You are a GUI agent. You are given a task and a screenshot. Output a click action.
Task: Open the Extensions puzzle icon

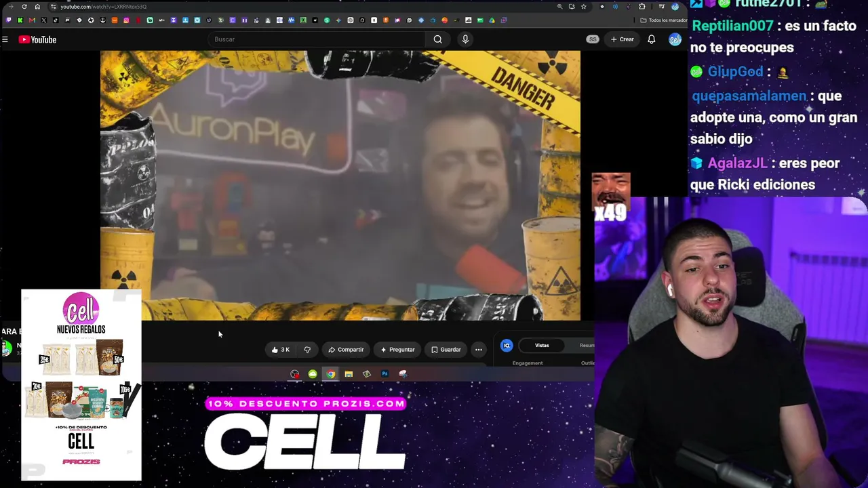coord(642,7)
